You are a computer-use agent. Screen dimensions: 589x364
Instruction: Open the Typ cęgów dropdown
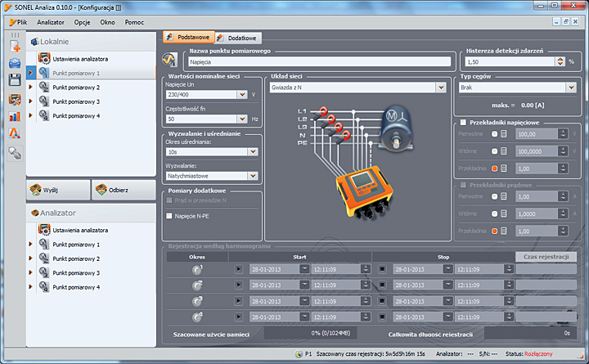coord(569,87)
